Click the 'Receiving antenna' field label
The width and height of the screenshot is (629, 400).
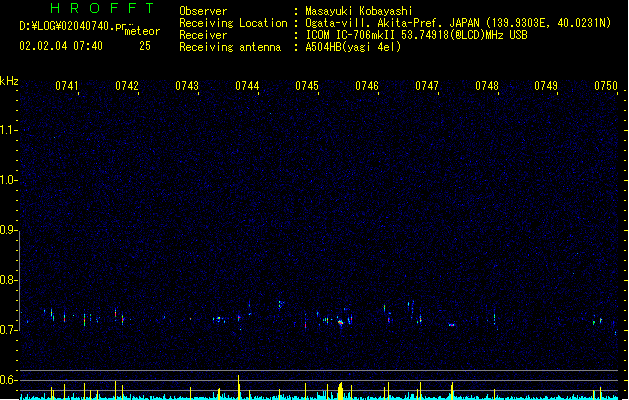pos(230,47)
